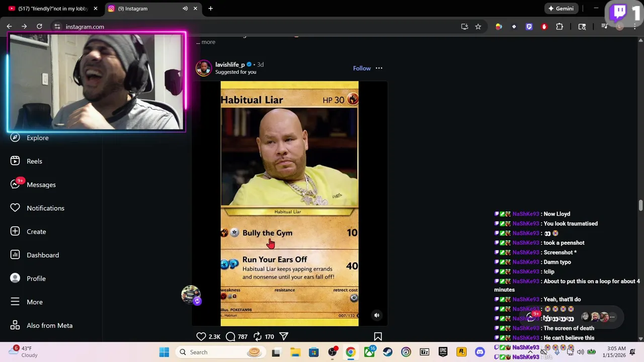Click the Instagram page scrollbar

click(x=640, y=205)
